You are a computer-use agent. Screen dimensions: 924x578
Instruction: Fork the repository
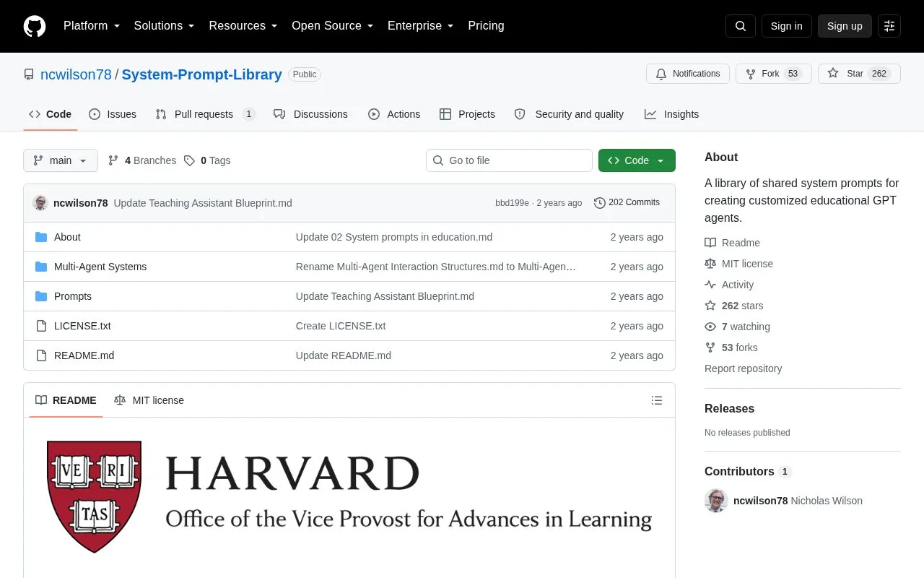774,74
